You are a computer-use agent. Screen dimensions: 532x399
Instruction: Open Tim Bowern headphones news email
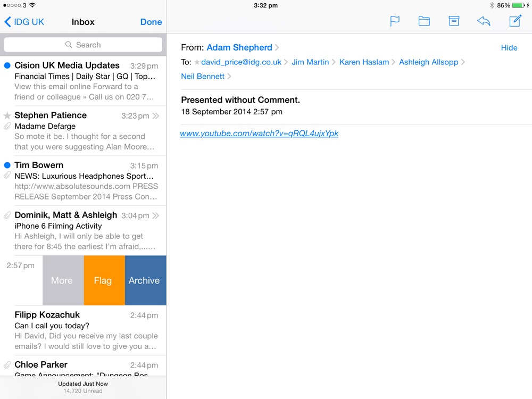83,181
